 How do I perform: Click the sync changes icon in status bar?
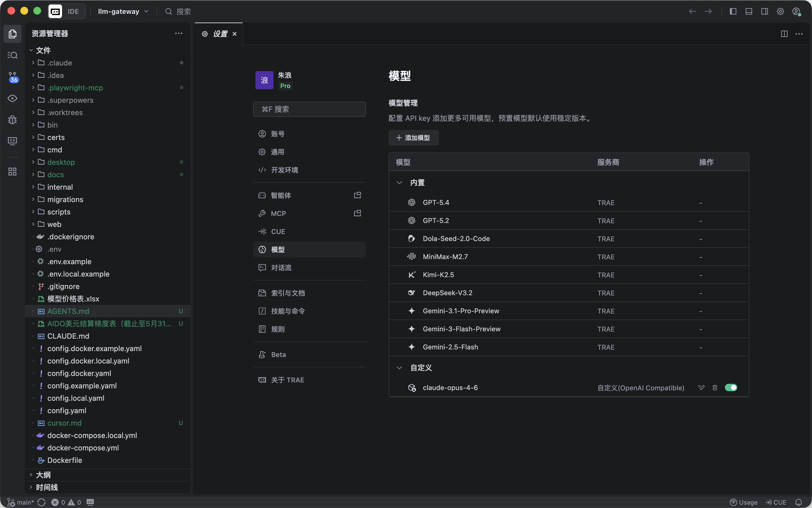pos(42,502)
